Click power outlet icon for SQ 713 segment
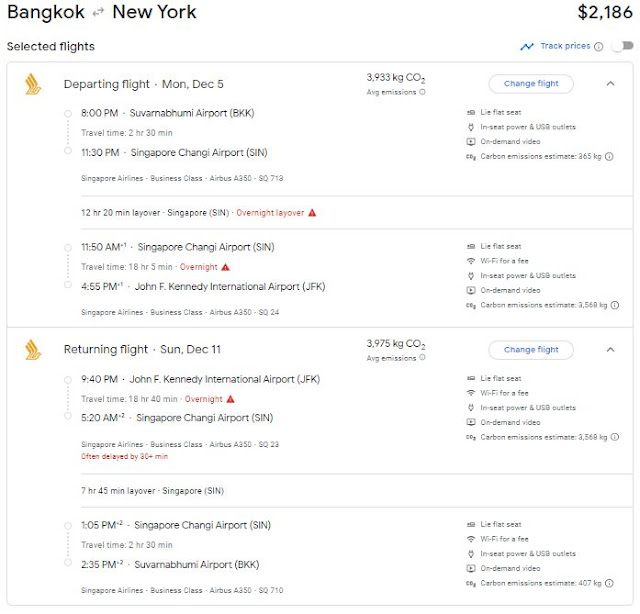The height and width of the screenshot is (614, 640). 471,127
